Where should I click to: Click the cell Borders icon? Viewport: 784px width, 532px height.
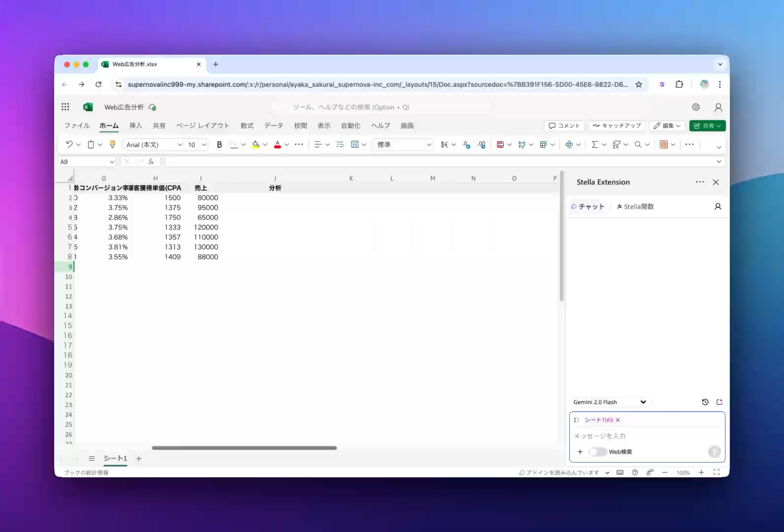coord(234,144)
